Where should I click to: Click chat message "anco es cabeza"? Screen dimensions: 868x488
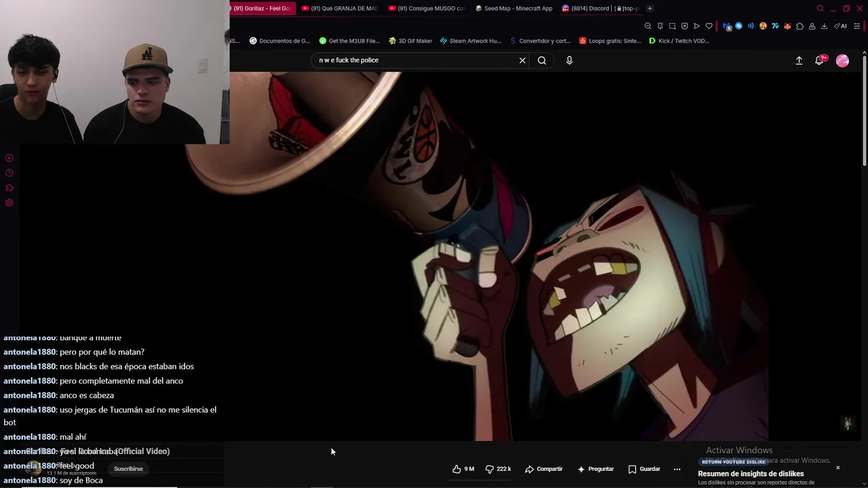point(87,395)
